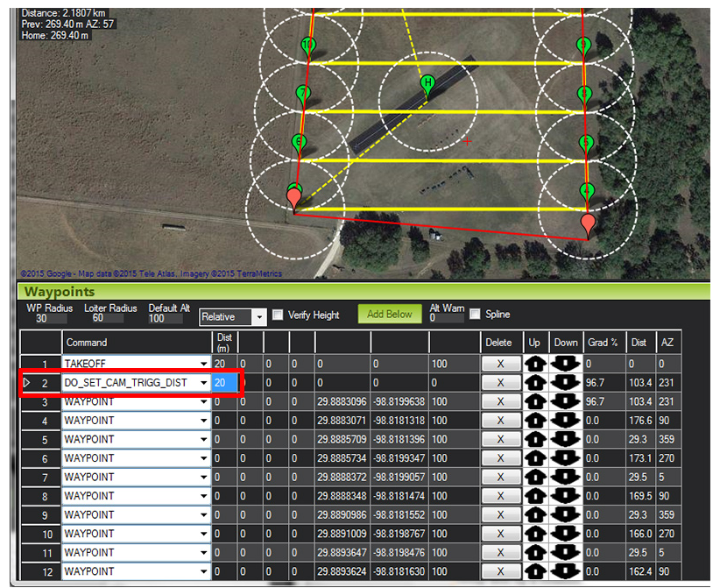Delete row 12 waypoint with X button

pyautogui.click(x=500, y=571)
